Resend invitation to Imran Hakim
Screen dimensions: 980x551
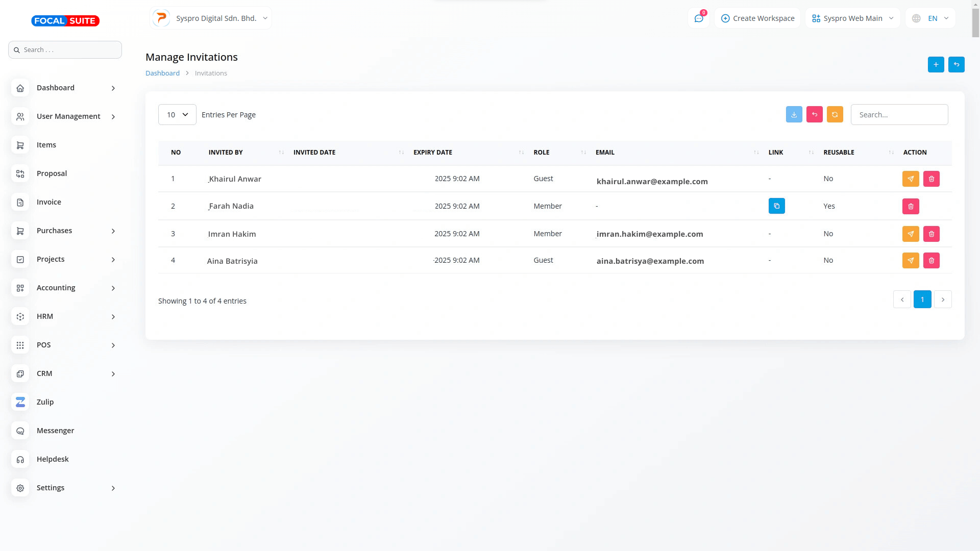coord(910,234)
